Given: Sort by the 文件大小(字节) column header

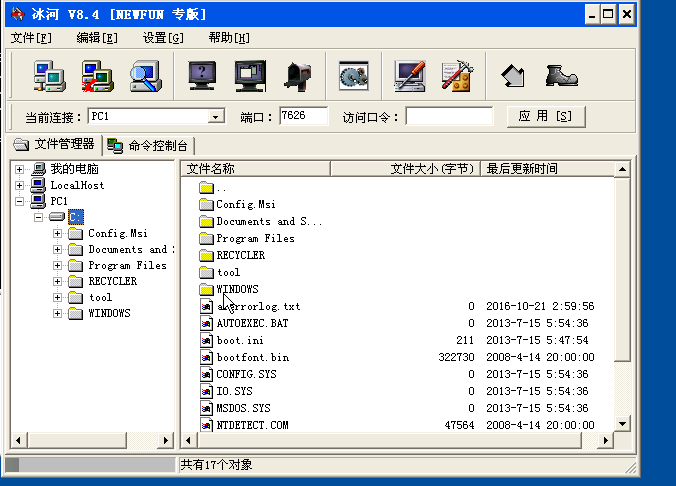Looking at the screenshot, I should (405, 169).
